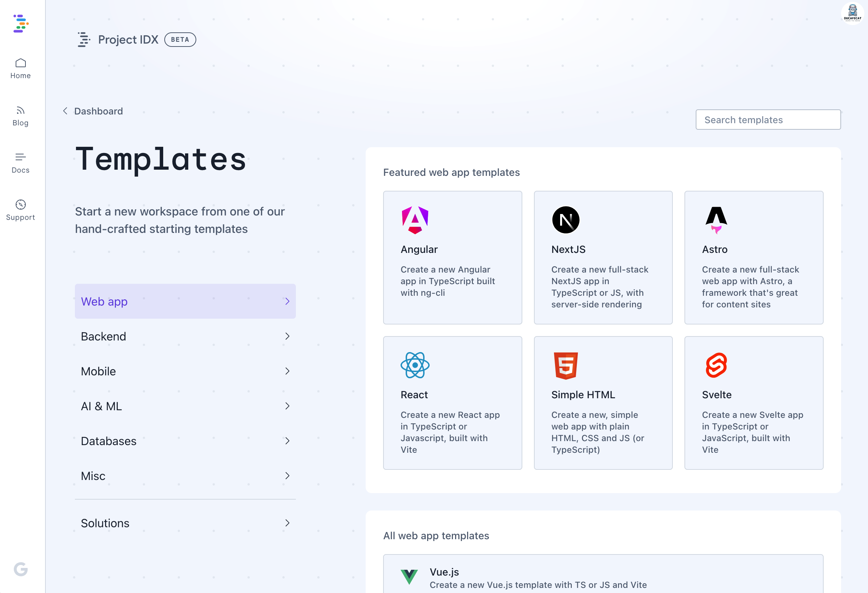Viewport: 868px width, 593px height.
Task: Expand the Mobile category chevron
Action: pos(287,371)
